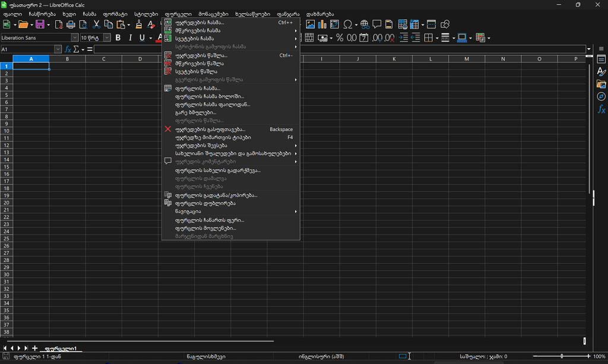
Task: Save document with the purple floppy icon
Action: [40, 24]
